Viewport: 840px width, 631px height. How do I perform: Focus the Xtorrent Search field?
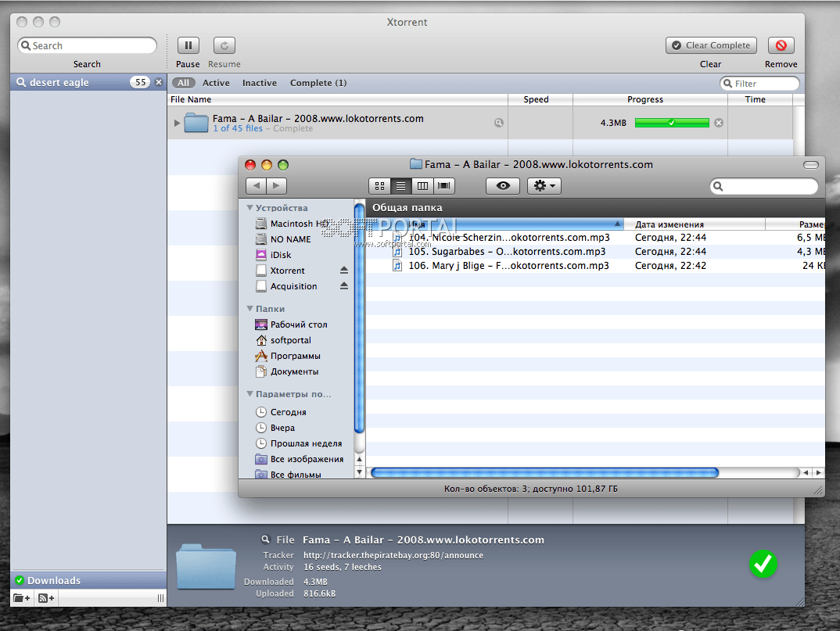pos(88,45)
